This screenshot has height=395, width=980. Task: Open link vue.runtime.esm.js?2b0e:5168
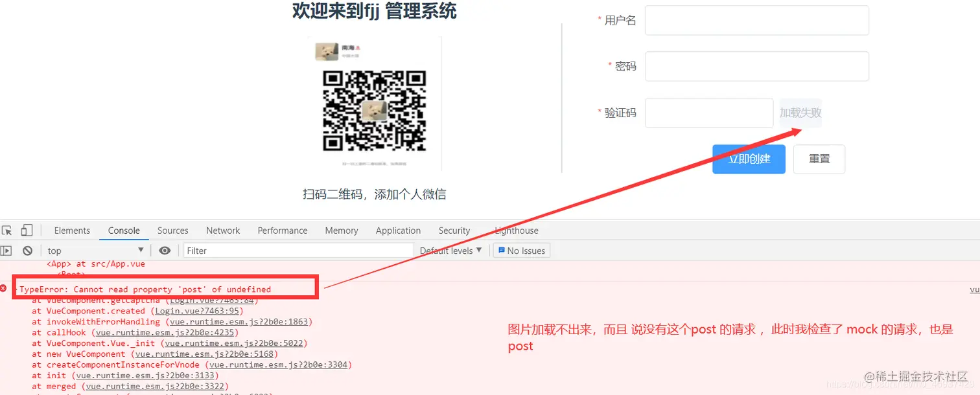point(204,354)
